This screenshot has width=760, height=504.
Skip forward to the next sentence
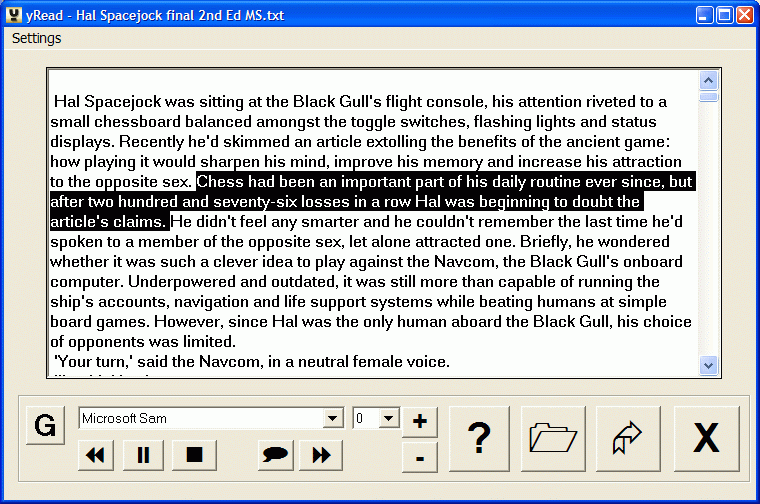click(x=321, y=455)
